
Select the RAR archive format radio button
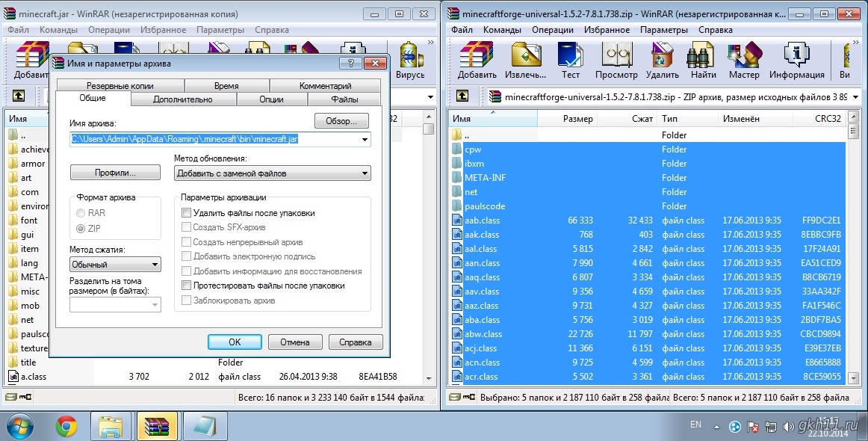pos(81,213)
